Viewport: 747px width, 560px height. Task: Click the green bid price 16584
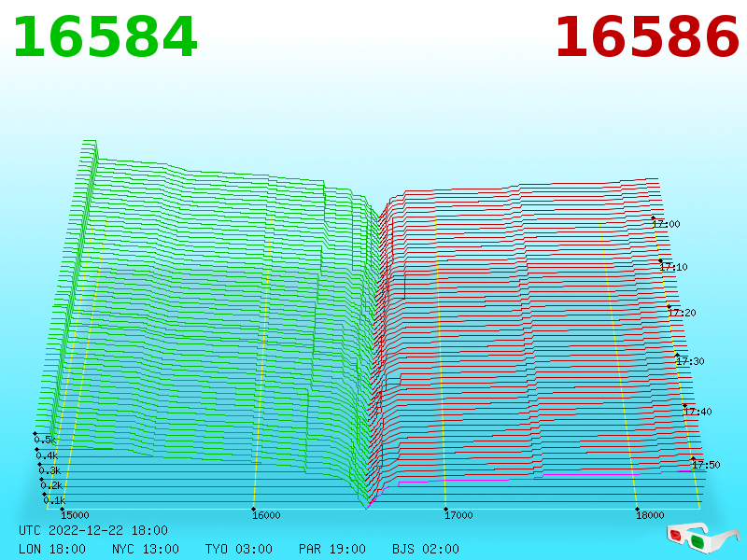click(105, 37)
